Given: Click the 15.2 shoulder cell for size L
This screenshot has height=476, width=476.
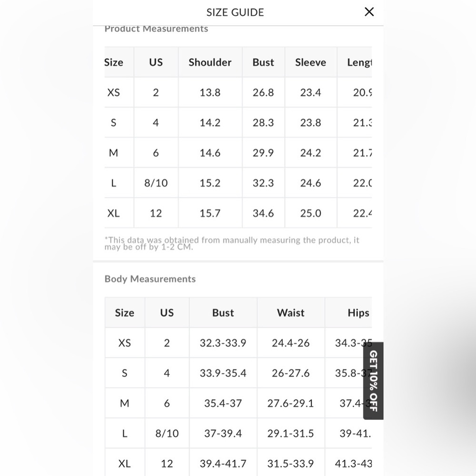Looking at the screenshot, I should (x=210, y=183).
